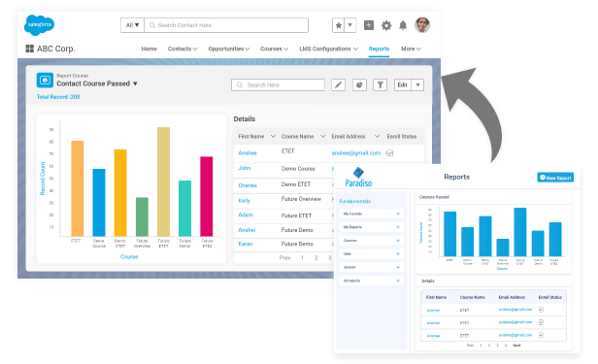The height and width of the screenshot is (364, 598).
Task: Open the All search scope dropdown
Action: point(132,25)
